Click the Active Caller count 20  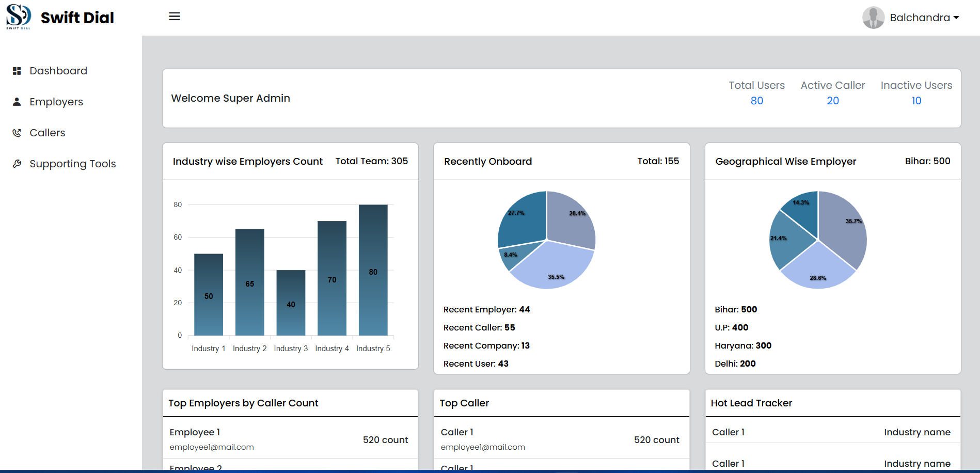pos(832,101)
